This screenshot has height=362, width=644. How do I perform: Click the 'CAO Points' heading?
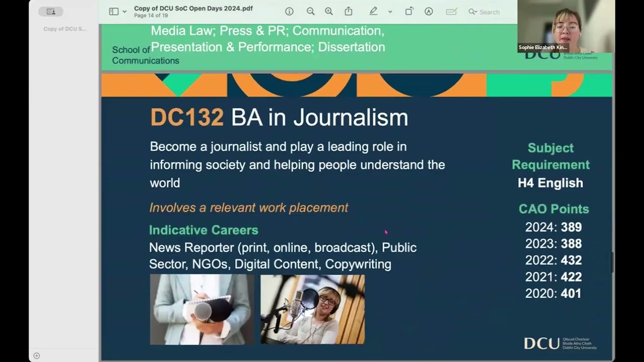coord(553,209)
